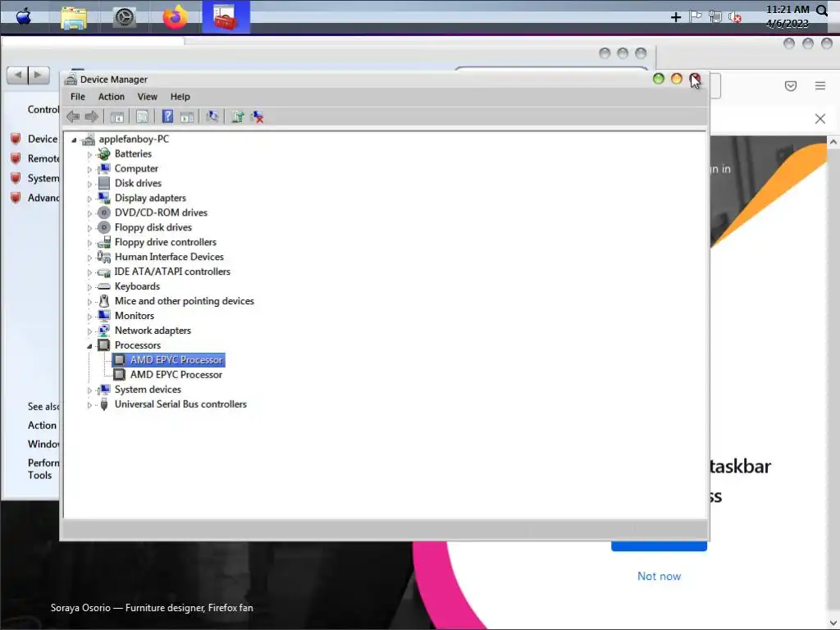
Task: Click the red toolbox taskbar icon
Action: [226, 17]
